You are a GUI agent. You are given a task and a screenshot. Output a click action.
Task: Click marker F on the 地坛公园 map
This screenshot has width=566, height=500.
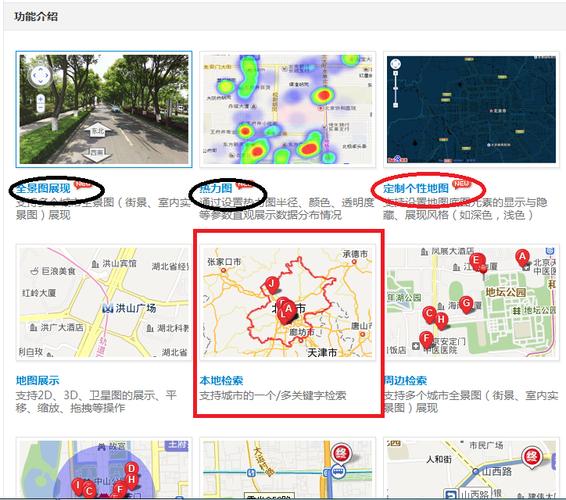426,340
